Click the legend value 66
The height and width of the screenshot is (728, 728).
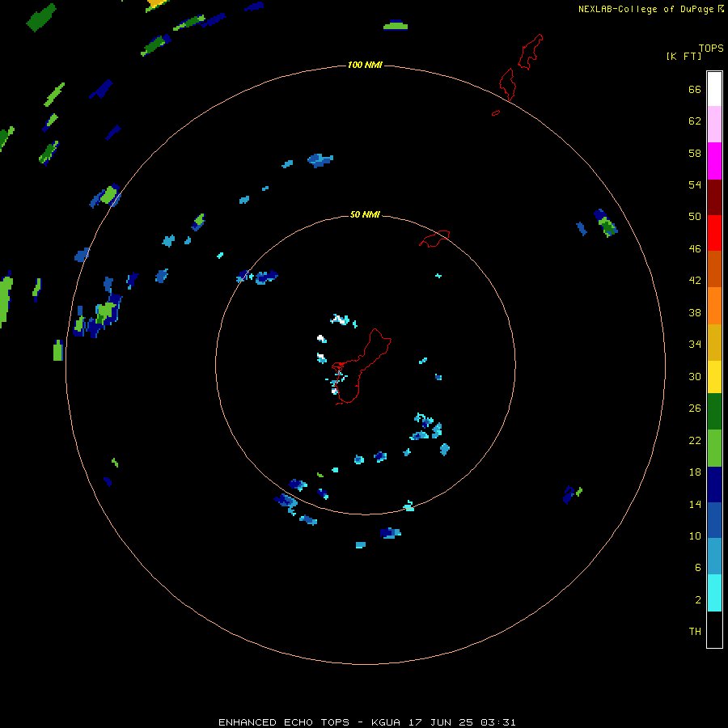695,89
